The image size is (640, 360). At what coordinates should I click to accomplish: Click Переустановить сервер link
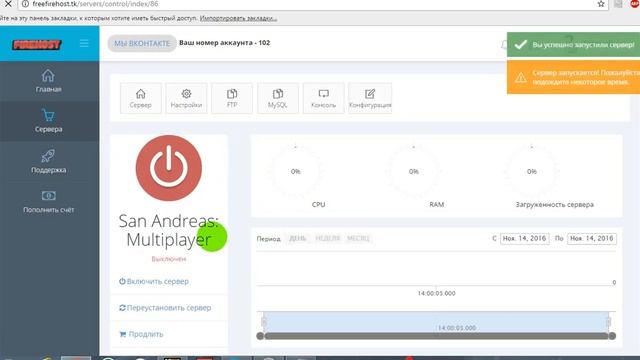[x=165, y=308]
